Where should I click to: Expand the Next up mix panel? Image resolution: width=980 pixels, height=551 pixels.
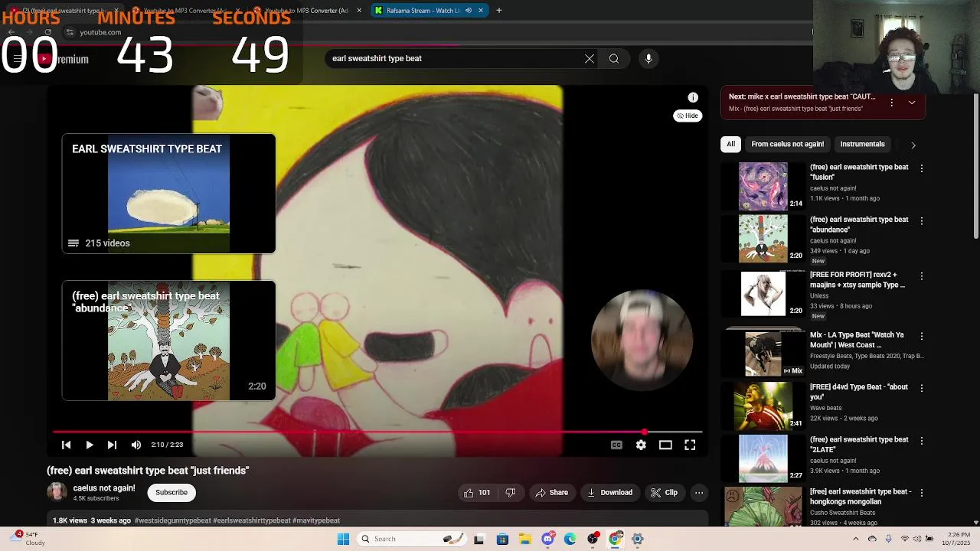point(912,103)
